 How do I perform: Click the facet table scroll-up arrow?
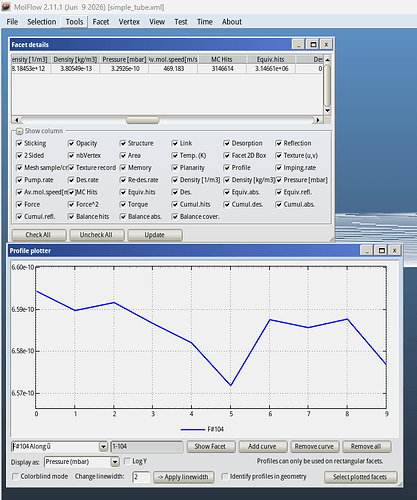tap(327, 60)
